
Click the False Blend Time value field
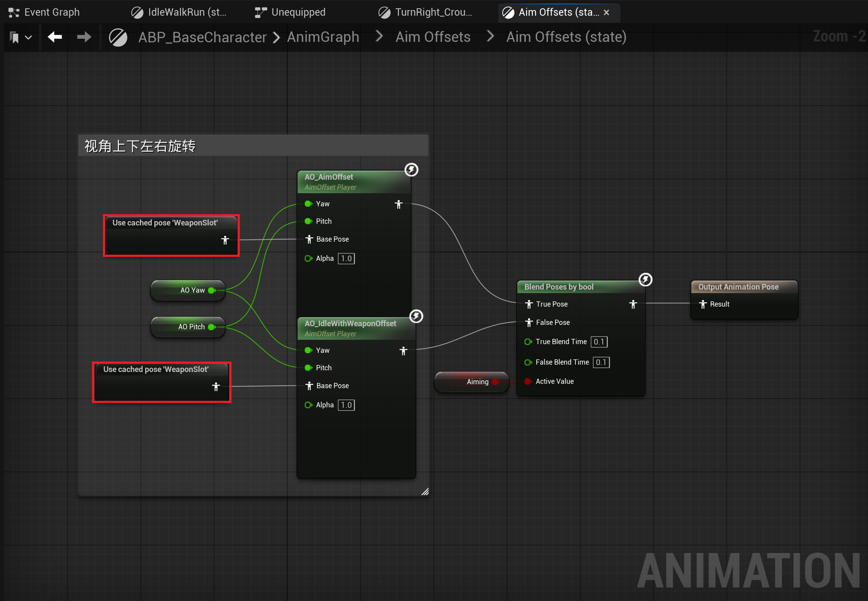click(x=601, y=362)
